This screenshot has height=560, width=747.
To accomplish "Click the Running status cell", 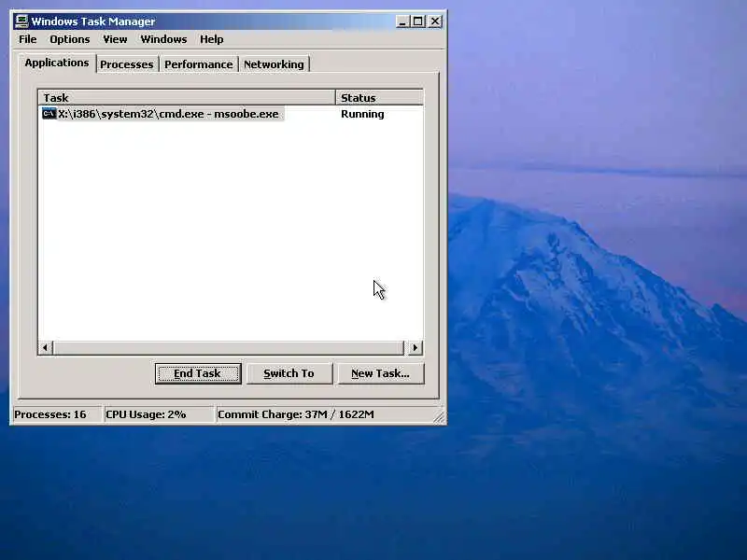I will [362, 114].
